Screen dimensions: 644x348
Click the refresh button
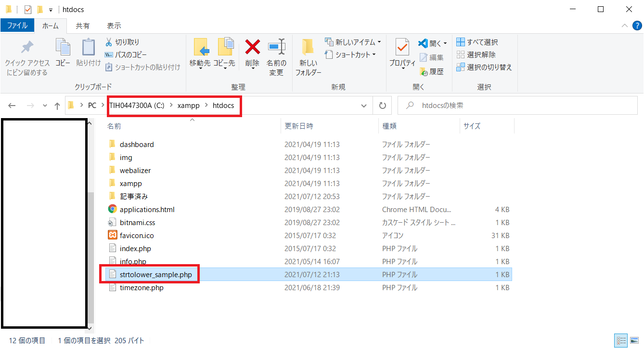[383, 106]
